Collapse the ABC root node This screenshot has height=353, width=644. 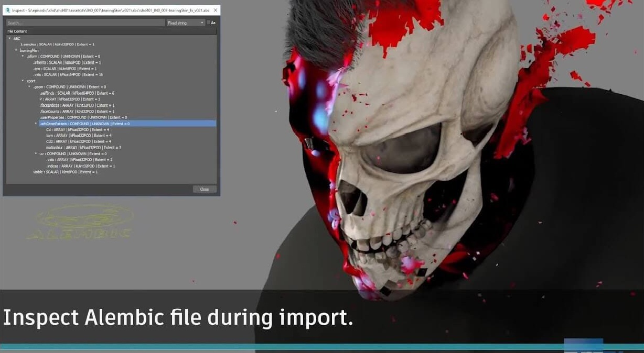9,38
